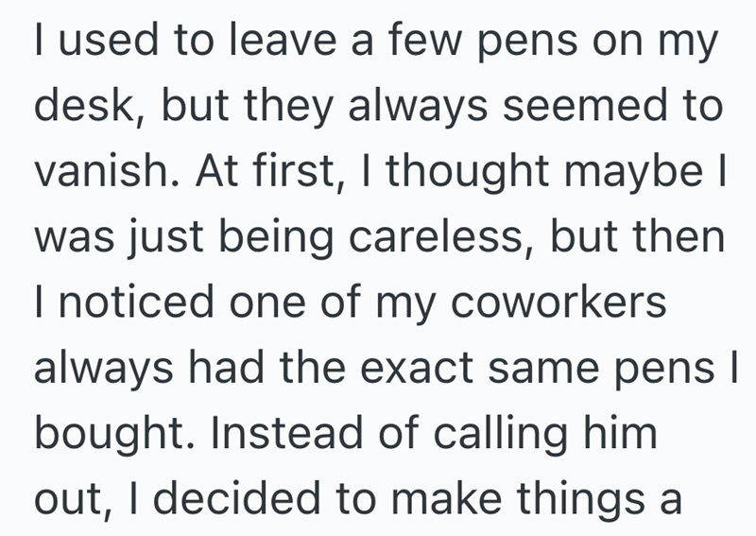Click the word "being"

[283, 239]
